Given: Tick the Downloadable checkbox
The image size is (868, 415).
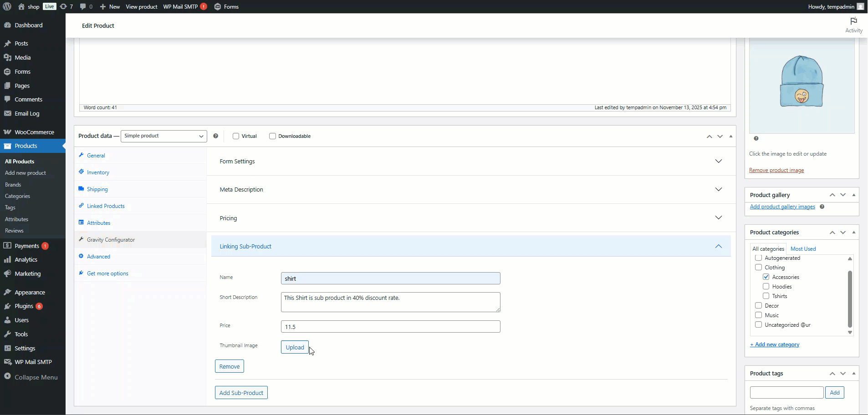Looking at the screenshot, I should [272, 136].
